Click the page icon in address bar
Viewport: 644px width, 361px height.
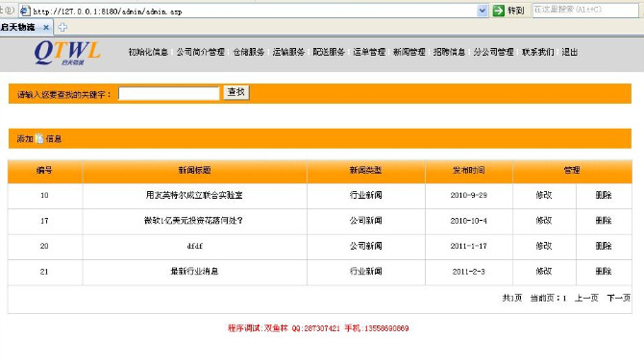click(25, 12)
